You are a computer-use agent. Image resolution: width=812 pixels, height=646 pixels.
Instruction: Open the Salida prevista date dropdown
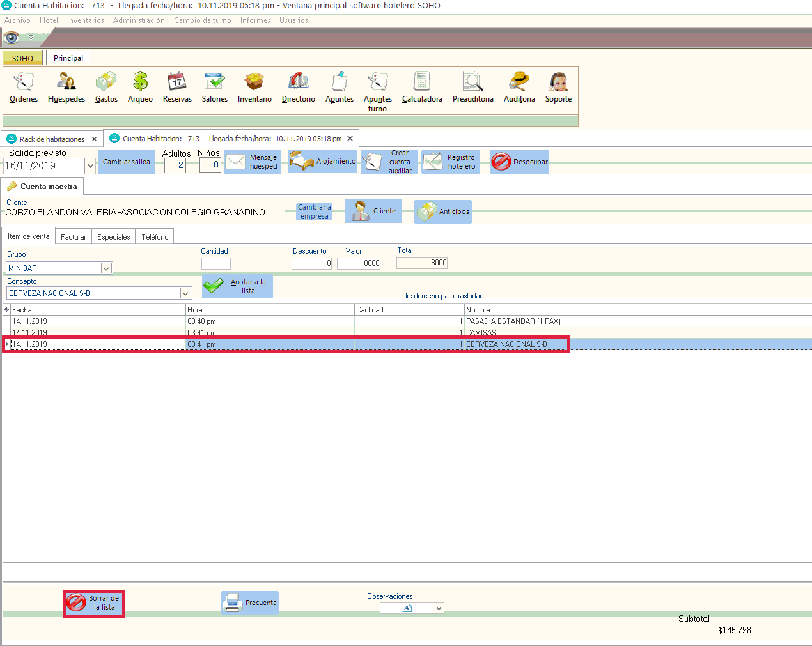point(90,166)
